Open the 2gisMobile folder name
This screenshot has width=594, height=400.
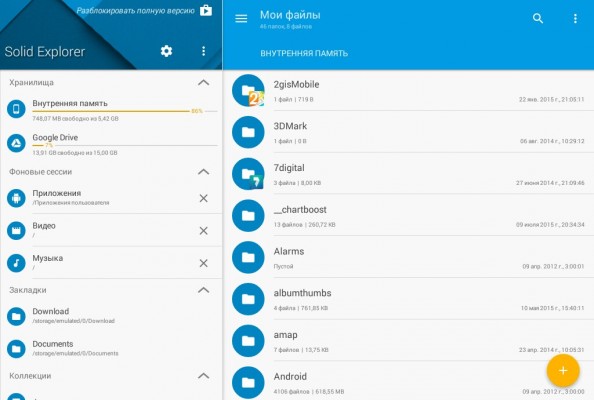296,84
